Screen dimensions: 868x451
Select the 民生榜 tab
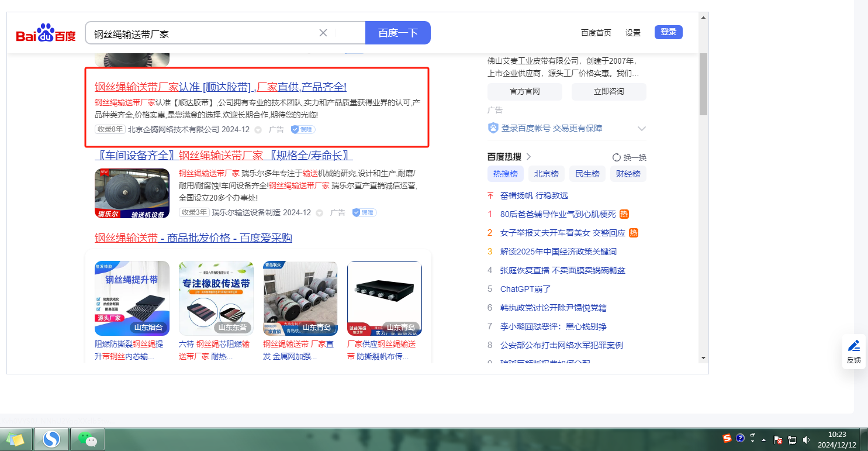[587, 174]
